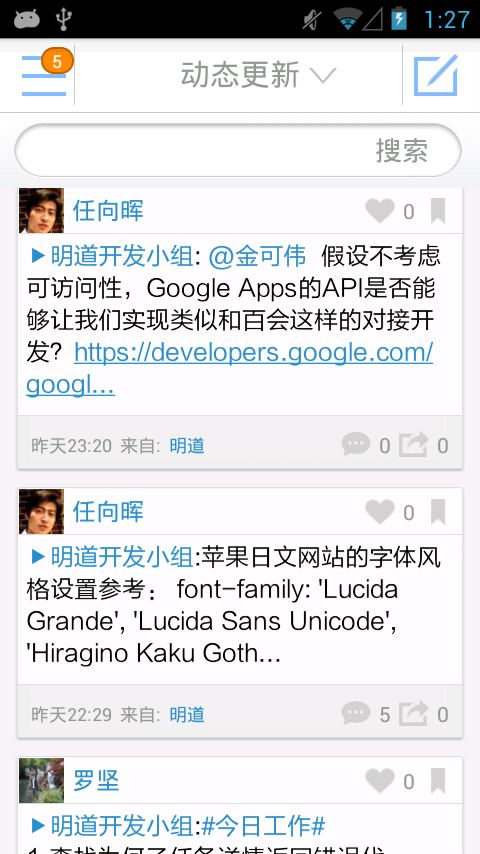Expand the 动态更新 dropdown title
480x854 pixels.
click(x=258, y=75)
